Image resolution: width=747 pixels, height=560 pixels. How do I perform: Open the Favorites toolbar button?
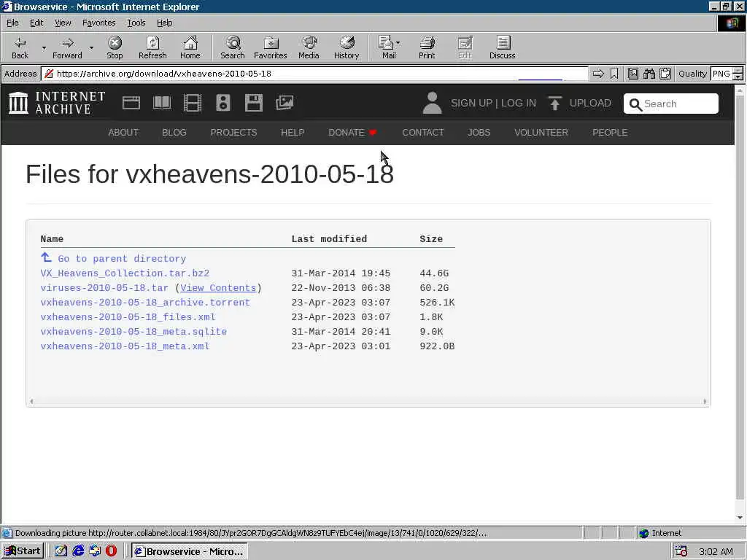click(x=270, y=47)
